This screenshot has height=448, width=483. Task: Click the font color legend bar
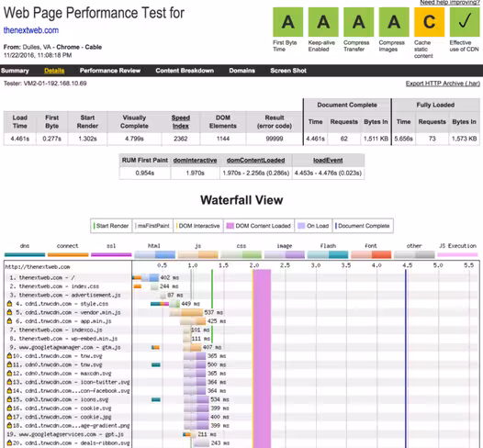click(371, 254)
